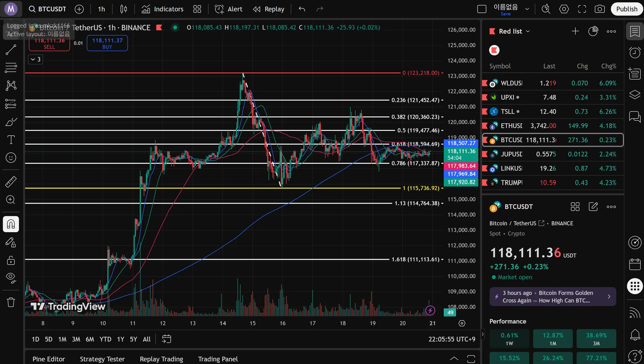The width and height of the screenshot is (644, 364).
Task: Open the object tree layers panel
Action: [635, 95]
